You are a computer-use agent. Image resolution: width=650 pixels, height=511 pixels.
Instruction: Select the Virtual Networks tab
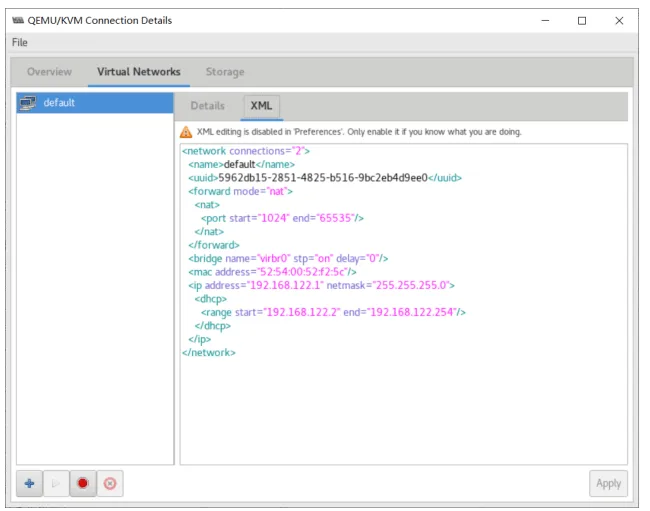pyautogui.click(x=139, y=72)
